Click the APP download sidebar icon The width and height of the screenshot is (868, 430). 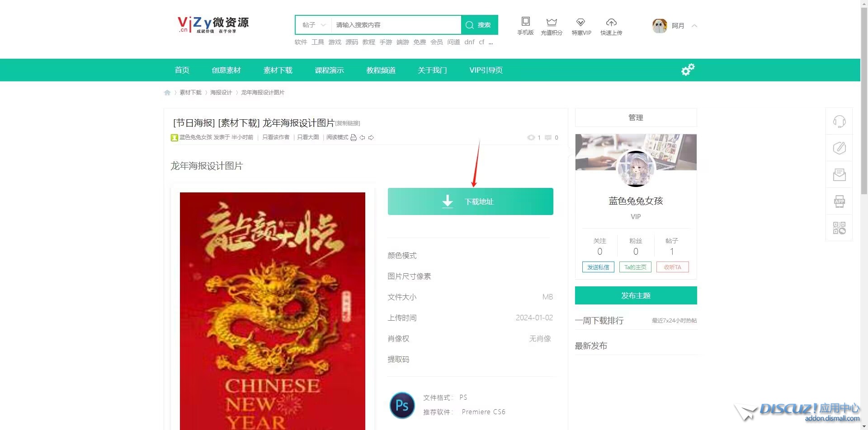tap(839, 201)
